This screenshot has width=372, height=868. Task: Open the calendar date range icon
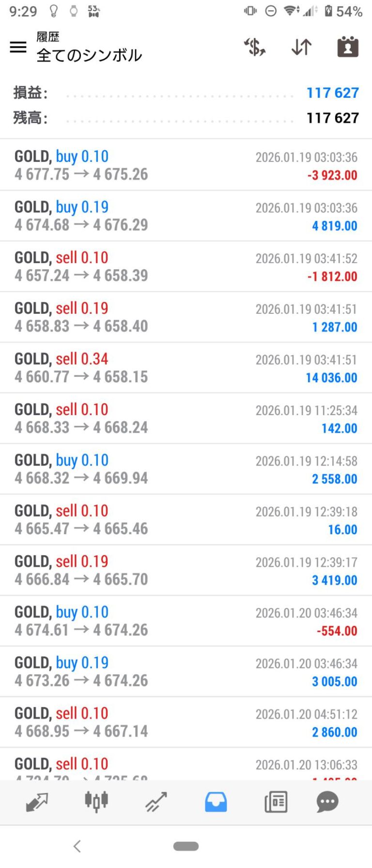click(x=347, y=47)
